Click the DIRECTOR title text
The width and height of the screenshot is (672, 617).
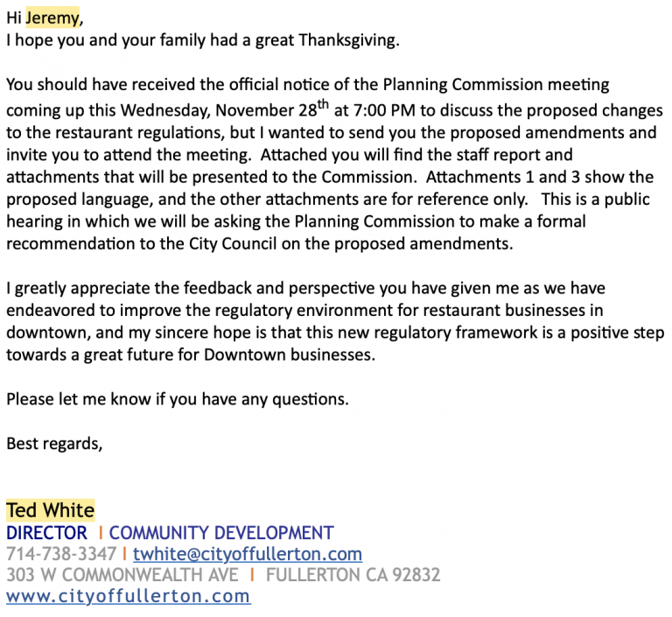(46, 533)
